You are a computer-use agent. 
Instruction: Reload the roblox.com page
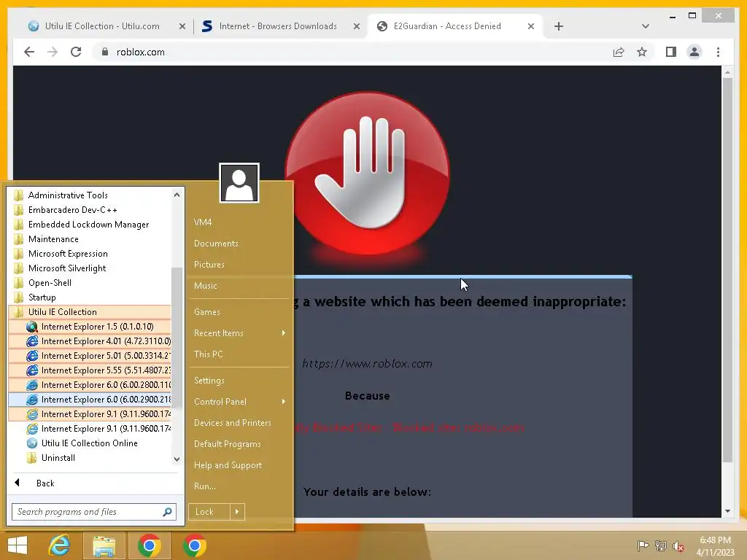coord(76,52)
